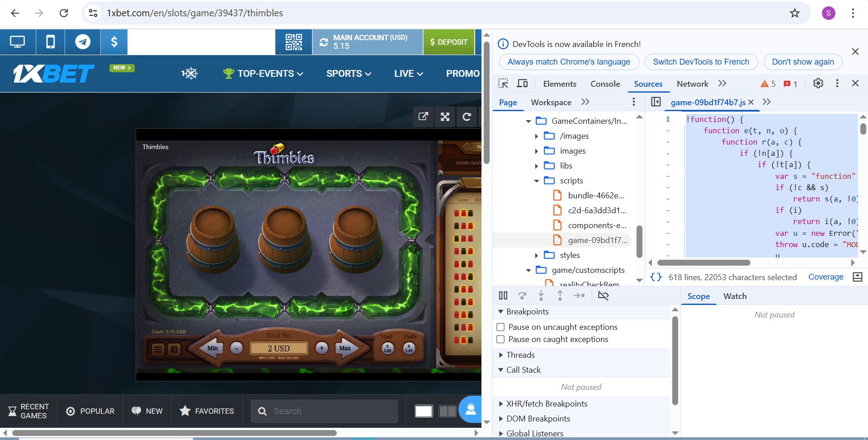Open the Scope tab
The height and width of the screenshot is (440, 868).
coord(698,296)
